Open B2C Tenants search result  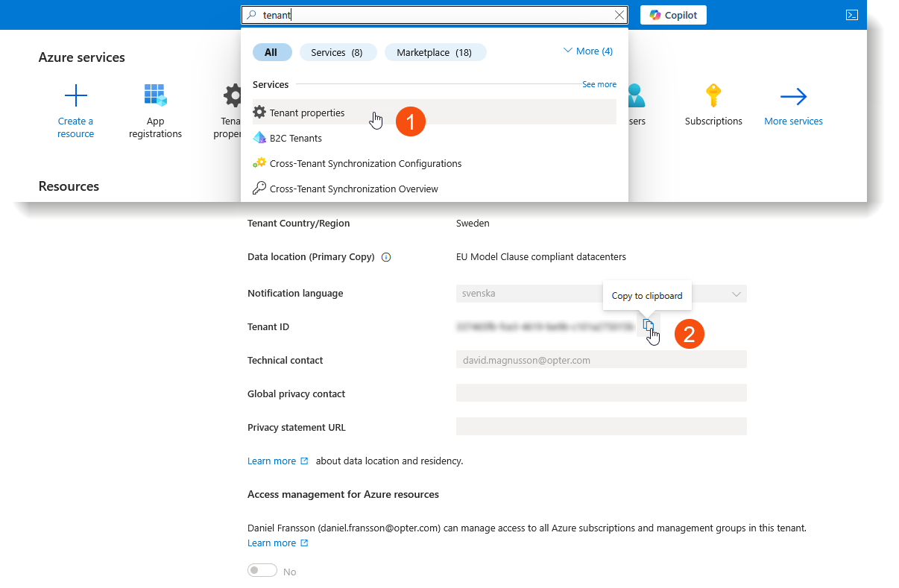click(x=435, y=138)
